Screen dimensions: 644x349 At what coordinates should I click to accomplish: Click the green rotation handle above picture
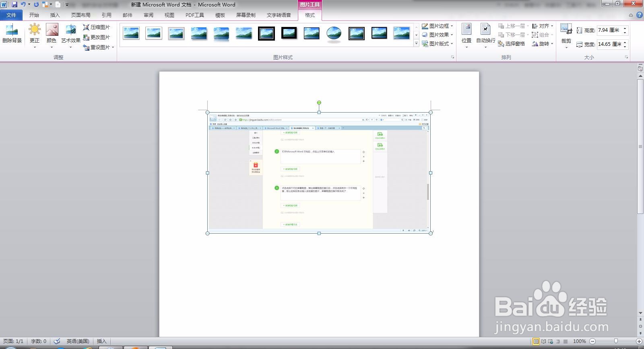[x=319, y=103]
